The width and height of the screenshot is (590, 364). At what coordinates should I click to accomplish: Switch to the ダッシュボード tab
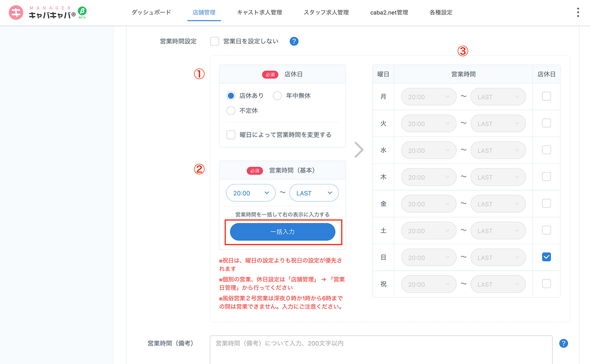pyautogui.click(x=151, y=13)
